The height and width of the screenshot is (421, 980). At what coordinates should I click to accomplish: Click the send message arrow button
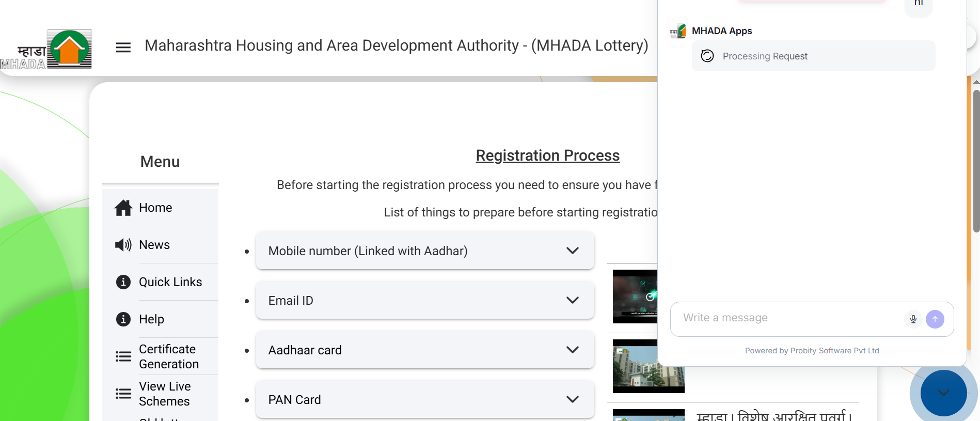tap(935, 319)
